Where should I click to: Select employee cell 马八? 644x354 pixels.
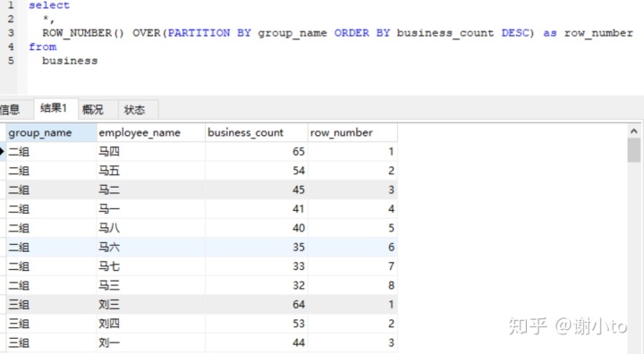(151, 228)
